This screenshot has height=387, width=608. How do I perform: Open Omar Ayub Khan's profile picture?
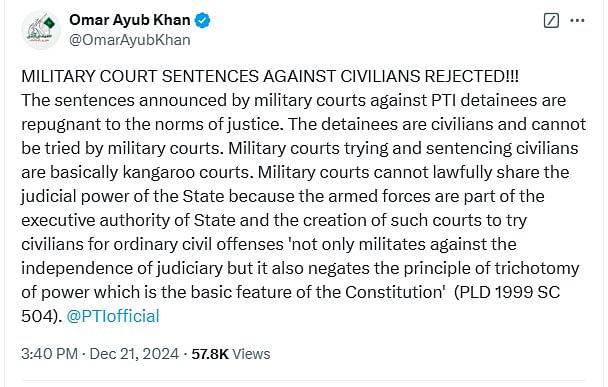click(41, 30)
